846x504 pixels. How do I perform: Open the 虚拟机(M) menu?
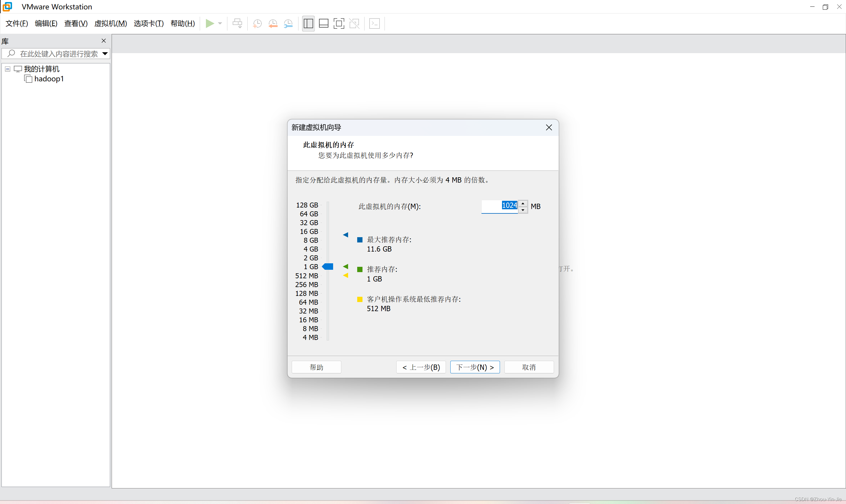110,23
